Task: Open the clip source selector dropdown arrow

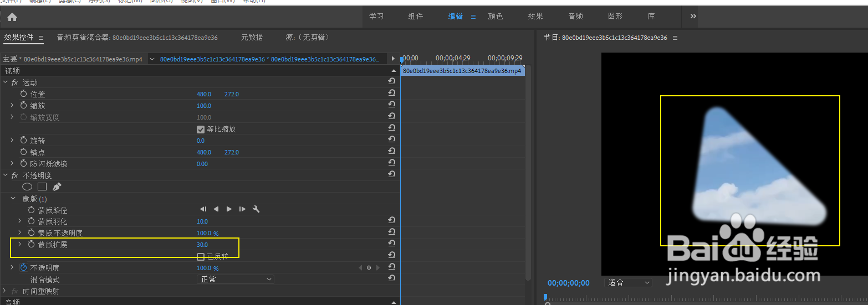Action: pos(152,59)
